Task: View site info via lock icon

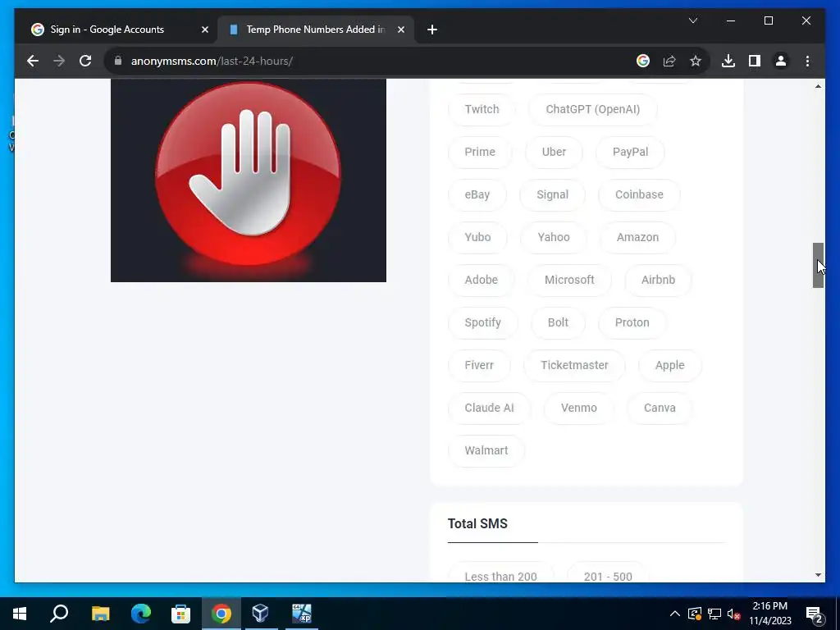Action: 118,61
